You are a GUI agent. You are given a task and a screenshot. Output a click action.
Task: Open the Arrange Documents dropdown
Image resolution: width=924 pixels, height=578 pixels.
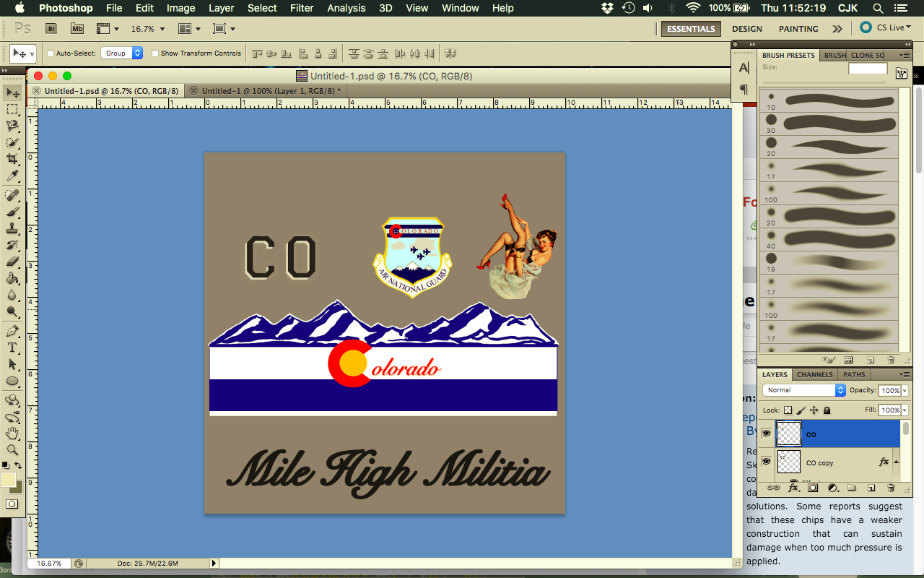click(190, 29)
